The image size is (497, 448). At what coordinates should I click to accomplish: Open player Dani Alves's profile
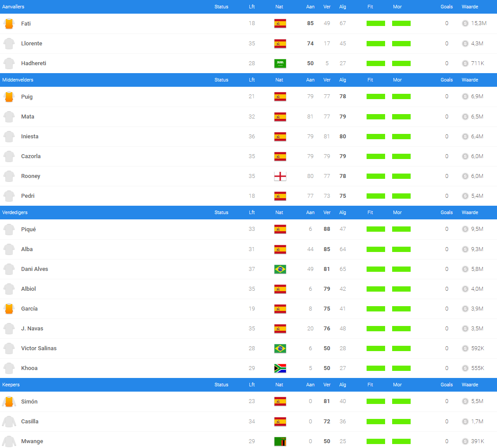[x=34, y=269]
